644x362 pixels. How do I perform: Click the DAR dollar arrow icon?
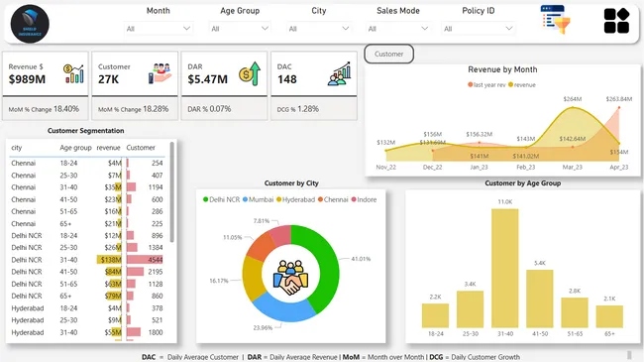click(x=250, y=73)
